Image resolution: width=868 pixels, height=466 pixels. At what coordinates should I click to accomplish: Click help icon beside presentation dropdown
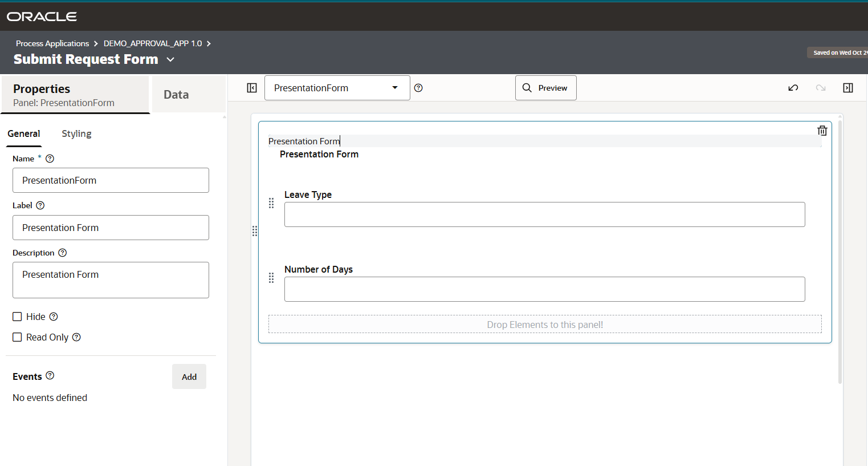click(x=418, y=88)
